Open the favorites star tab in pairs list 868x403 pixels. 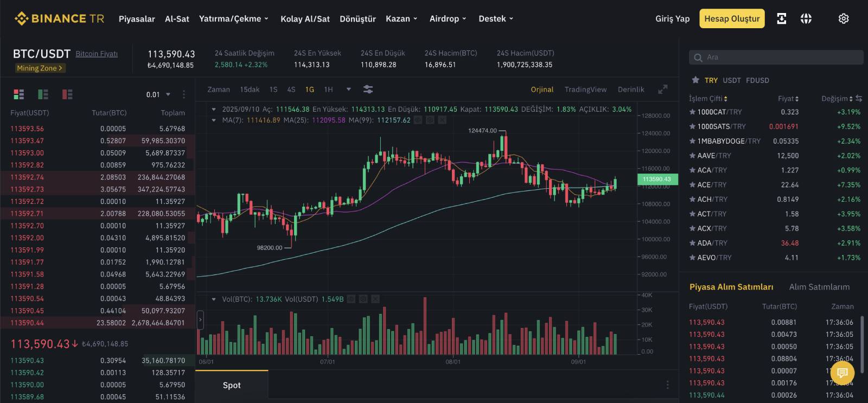tap(695, 80)
